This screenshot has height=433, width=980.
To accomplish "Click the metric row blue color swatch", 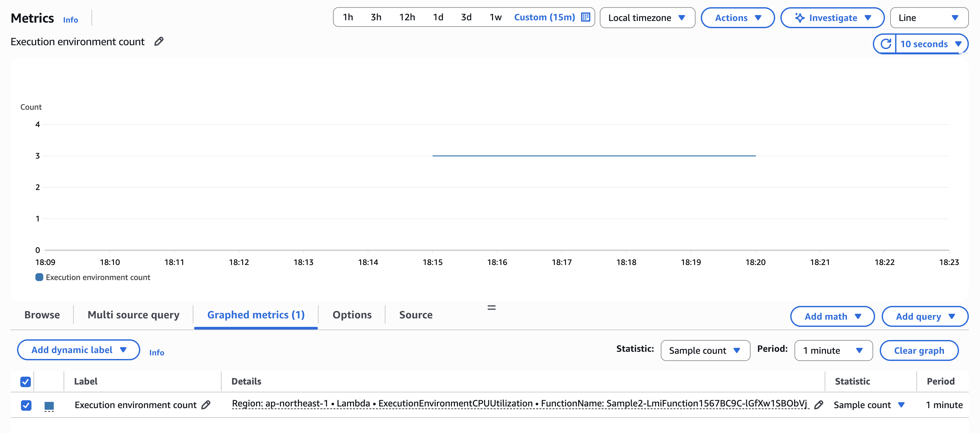I will [49, 405].
